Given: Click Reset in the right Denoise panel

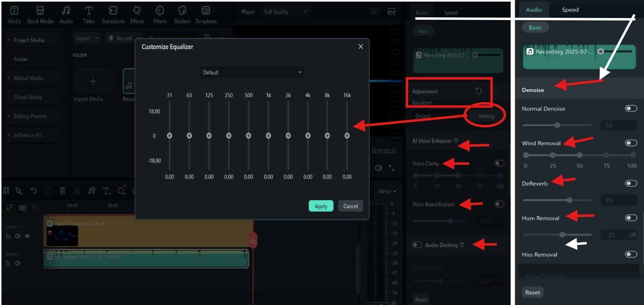Looking at the screenshot, I should tap(532, 293).
